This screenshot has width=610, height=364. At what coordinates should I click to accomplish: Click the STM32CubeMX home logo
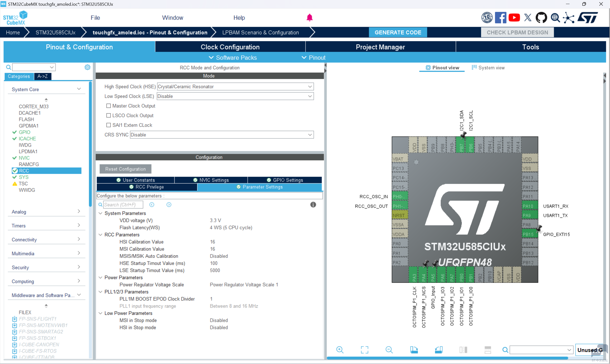[15, 18]
